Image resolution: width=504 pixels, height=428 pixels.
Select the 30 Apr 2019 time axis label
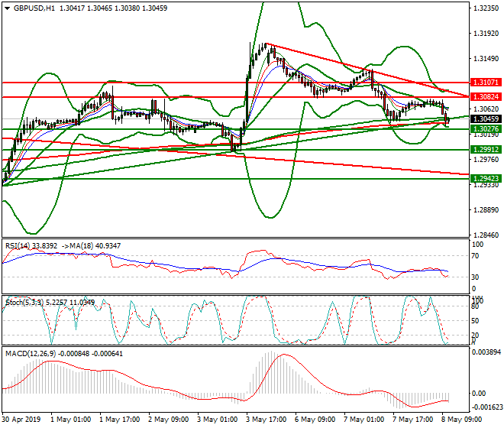tap(21, 420)
